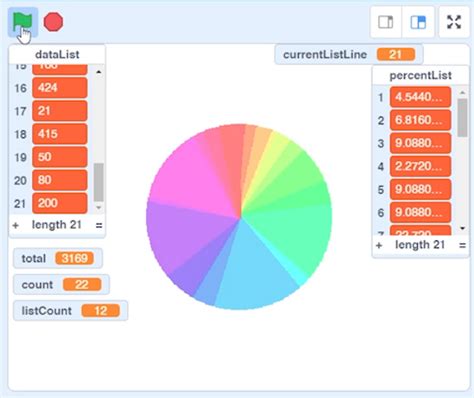Click the dataList scrollbar thumb
This screenshot has height=398, width=474.
point(99,182)
